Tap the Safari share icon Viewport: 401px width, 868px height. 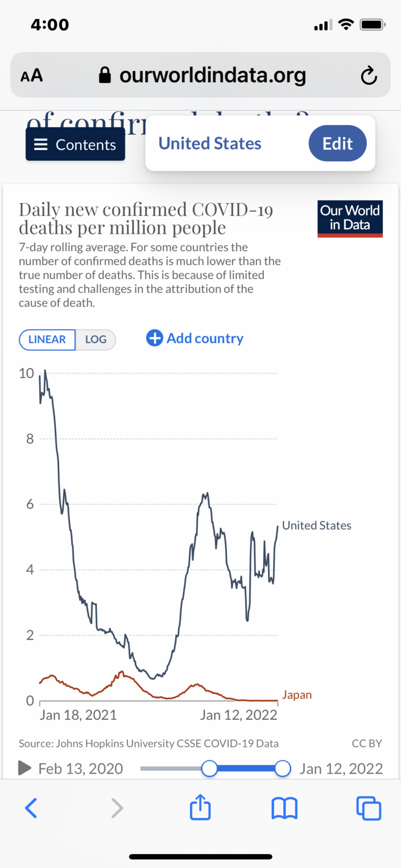point(200,807)
